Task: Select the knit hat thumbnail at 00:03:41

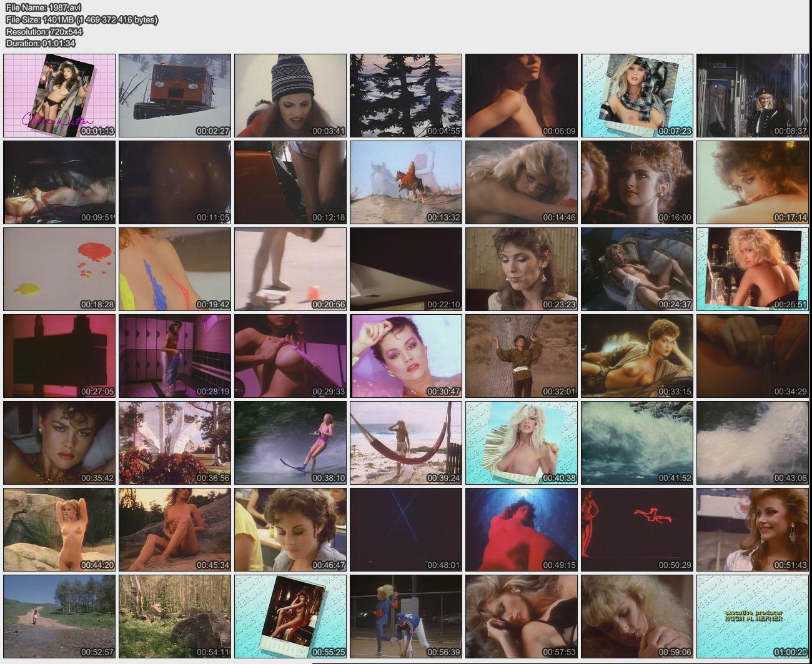Action: coord(290,95)
